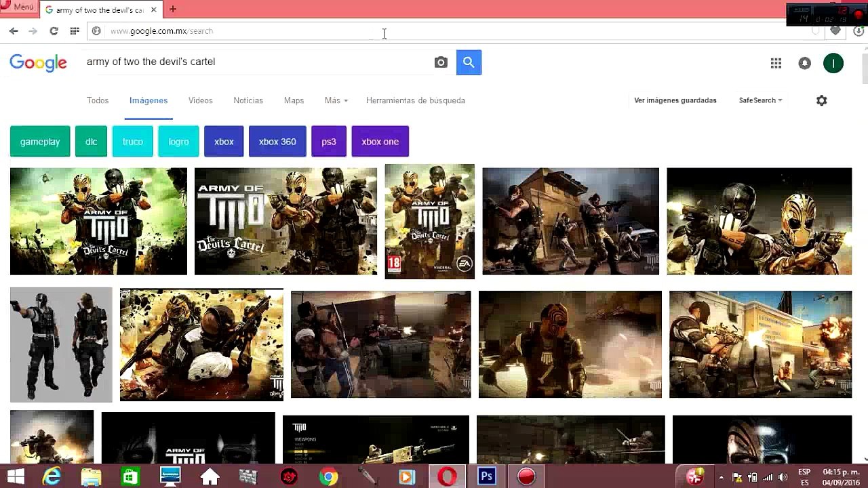Go to the Google homepage logo
Image resolution: width=868 pixels, height=488 pixels.
click(x=38, y=63)
